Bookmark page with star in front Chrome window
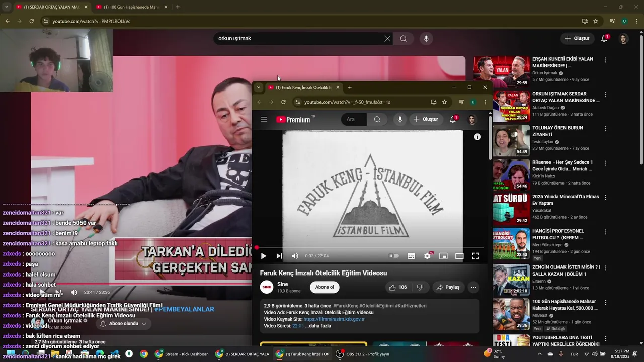Image resolution: width=644 pixels, height=362 pixels. [x=444, y=102]
